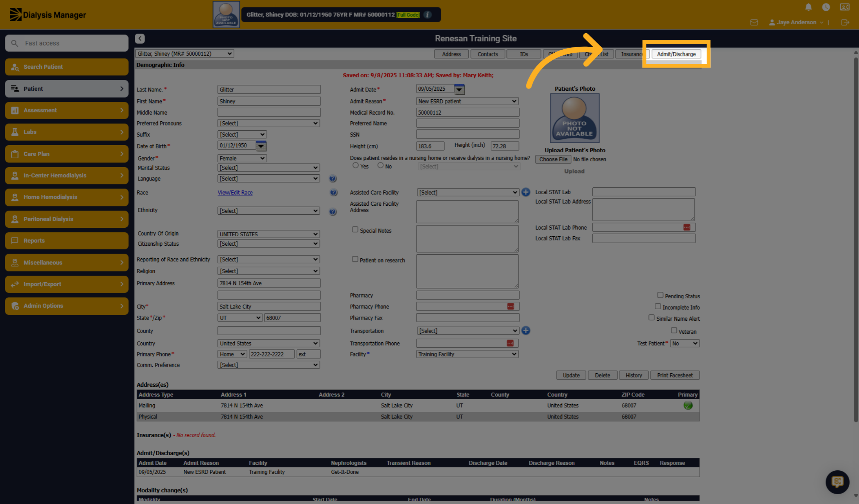Click the Ethnicity help question icon
The width and height of the screenshot is (859, 504).
(333, 212)
